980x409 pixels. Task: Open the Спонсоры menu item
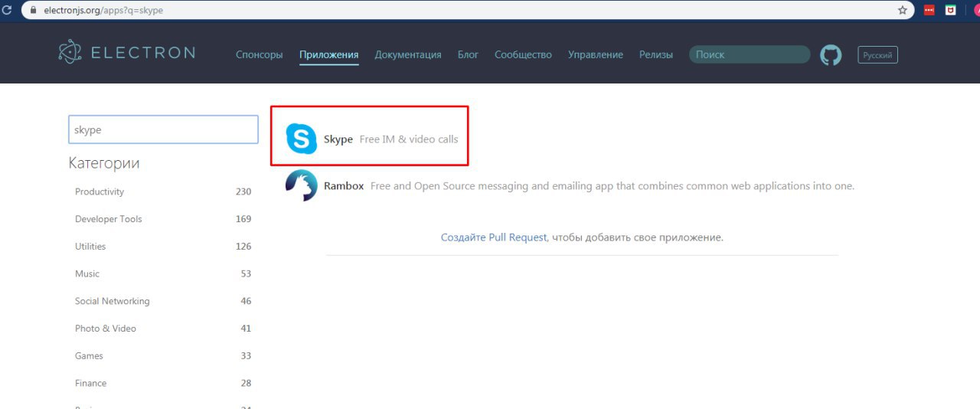[x=260, y=54]
